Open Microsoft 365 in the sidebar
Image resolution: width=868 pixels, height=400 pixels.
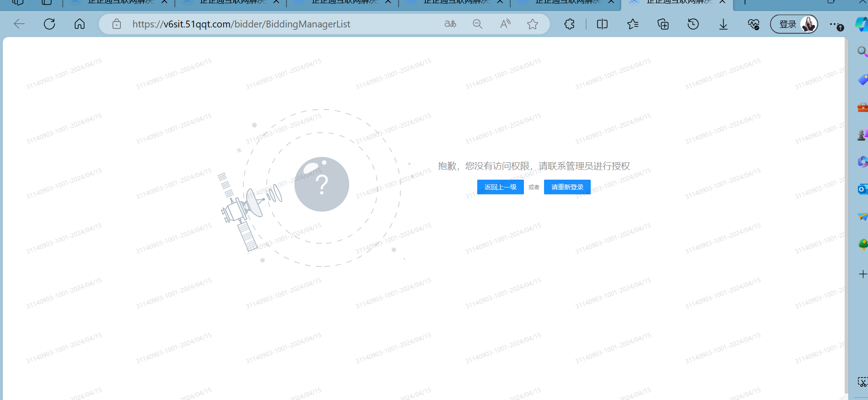tap(863, 161)
